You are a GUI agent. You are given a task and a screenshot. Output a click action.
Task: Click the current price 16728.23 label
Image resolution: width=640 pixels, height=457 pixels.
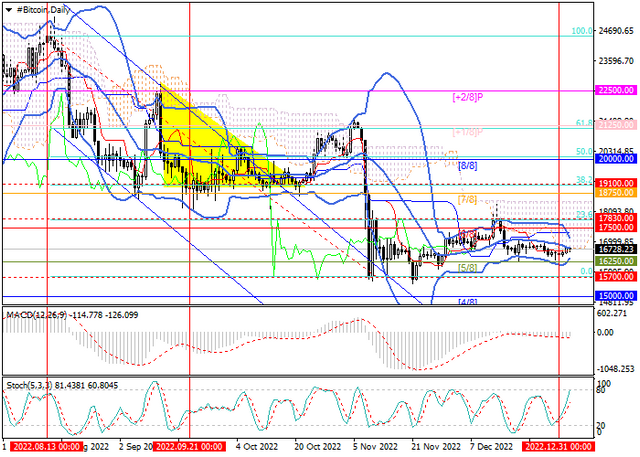[616, 249]
